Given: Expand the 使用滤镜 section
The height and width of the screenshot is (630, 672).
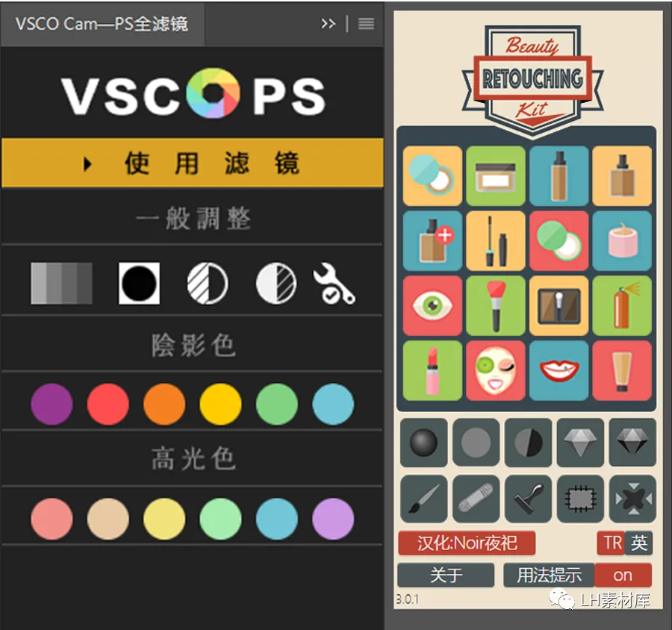Looking at the screenshot, I should [x=193, y=163].
